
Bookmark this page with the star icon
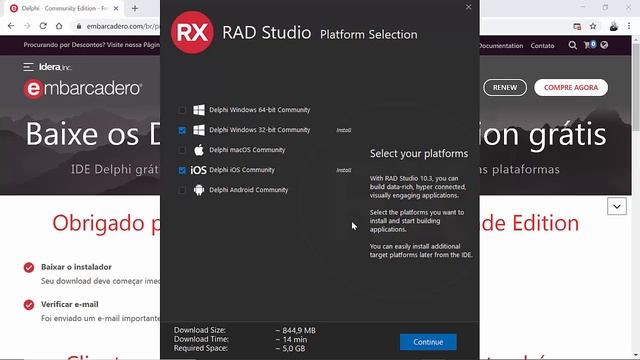coord(593,26)
